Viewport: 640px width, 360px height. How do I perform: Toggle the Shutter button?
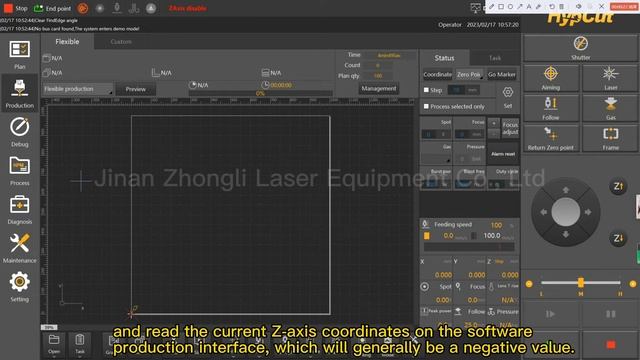(x=580, y=48)
